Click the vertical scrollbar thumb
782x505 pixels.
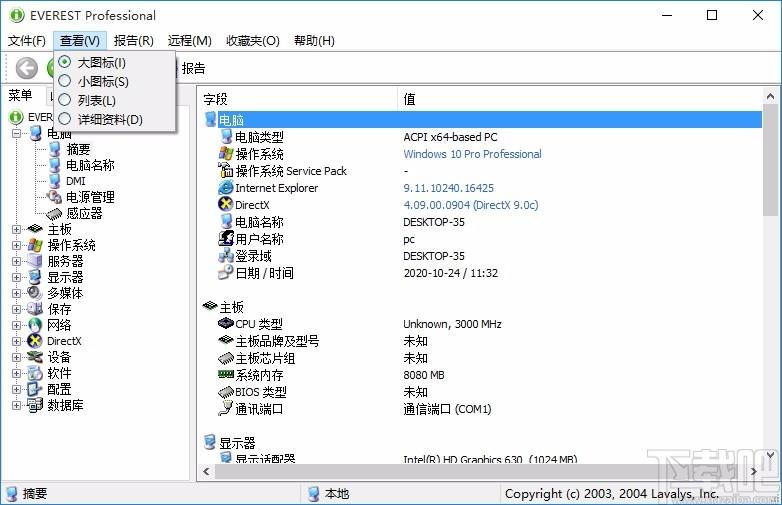coord(770,160)
